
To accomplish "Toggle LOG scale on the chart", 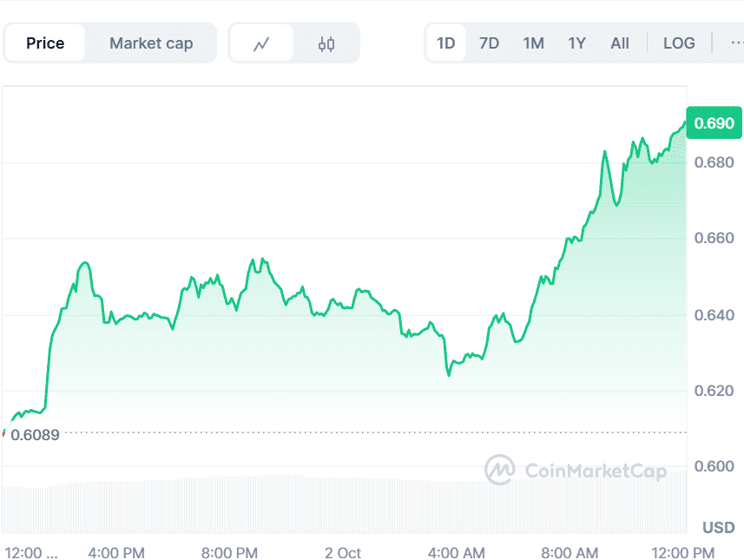I will coord(679,43).
